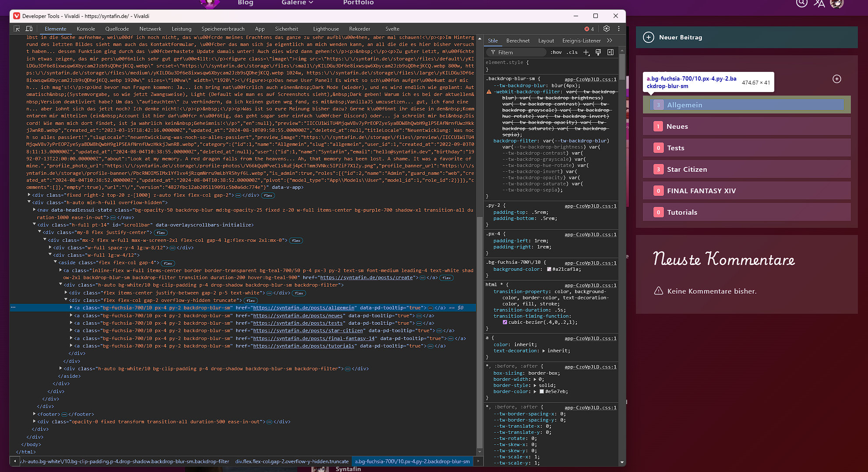Image resolution: width=868 pixels, height=472 pixels.
Task: Open the Berechnet styles tab
Action: click(518, 41)
